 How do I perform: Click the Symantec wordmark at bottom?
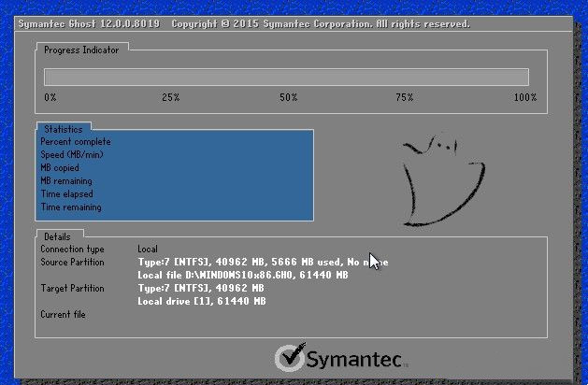(x=354, y=360)
